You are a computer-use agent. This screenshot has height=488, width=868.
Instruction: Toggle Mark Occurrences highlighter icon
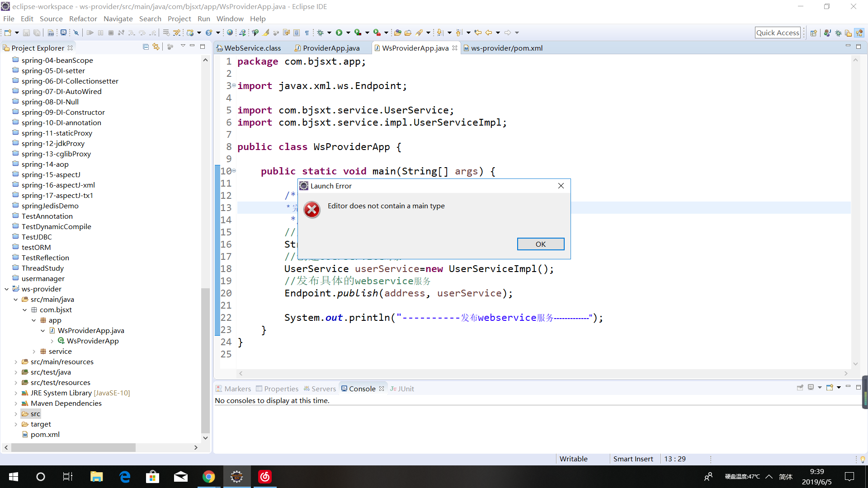click(x=266, y=33)
